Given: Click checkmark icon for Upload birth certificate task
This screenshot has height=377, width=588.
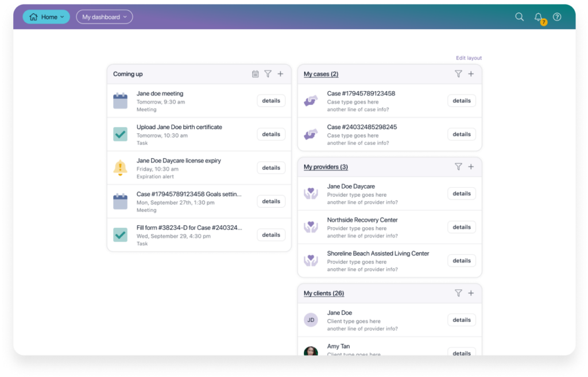Looking at the screenshot, I should point(121,134).
